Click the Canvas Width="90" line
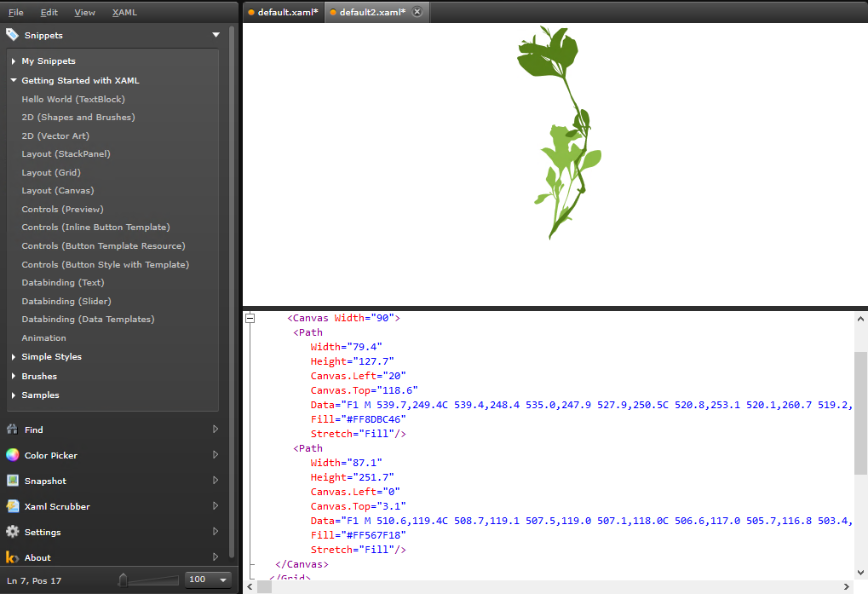Screen dimensions: 868x594 [x=343, y=318]
